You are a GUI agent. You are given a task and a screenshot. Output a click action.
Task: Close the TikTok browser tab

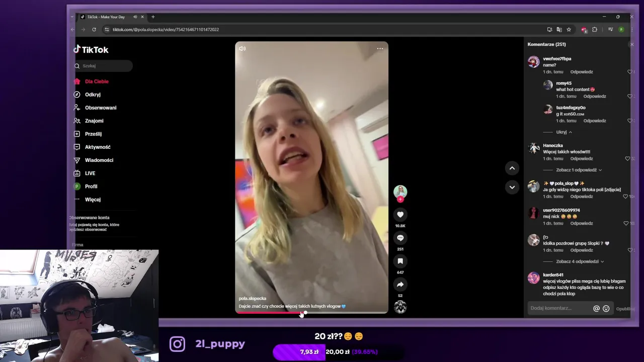(x=142, y=17)
